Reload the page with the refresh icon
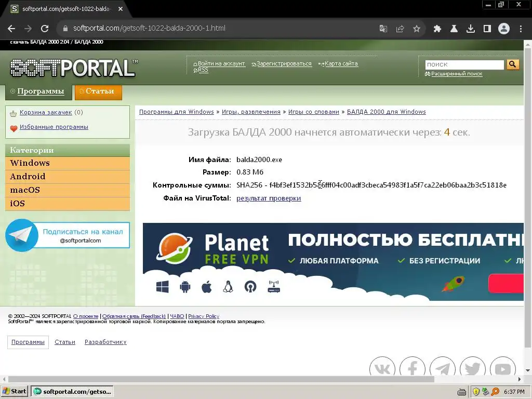The height and width of the screenshot is (399, 532). point(45,29)
